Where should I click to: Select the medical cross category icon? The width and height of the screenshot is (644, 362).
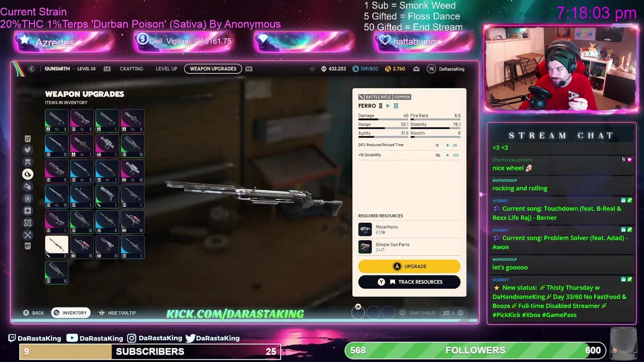point(28,211)
